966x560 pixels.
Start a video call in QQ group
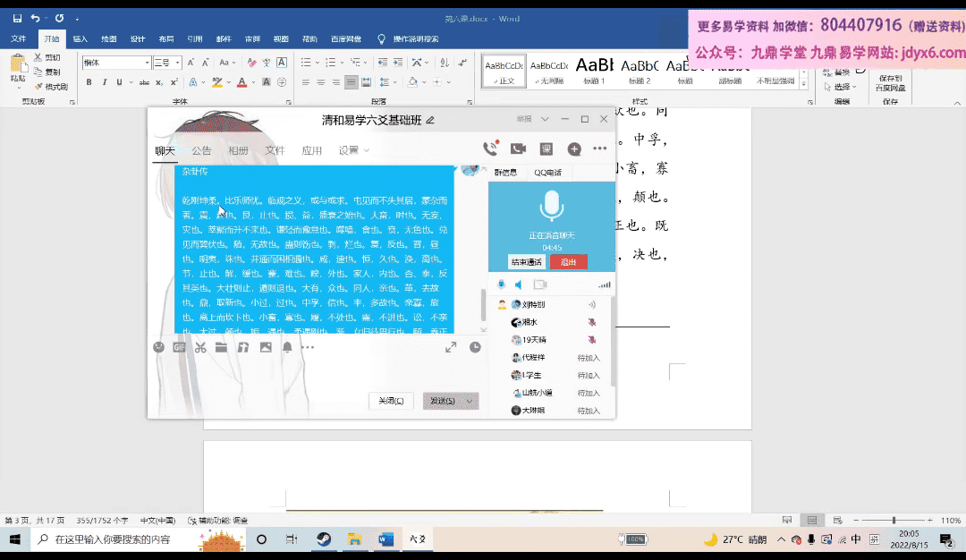[x=518, y=149]
